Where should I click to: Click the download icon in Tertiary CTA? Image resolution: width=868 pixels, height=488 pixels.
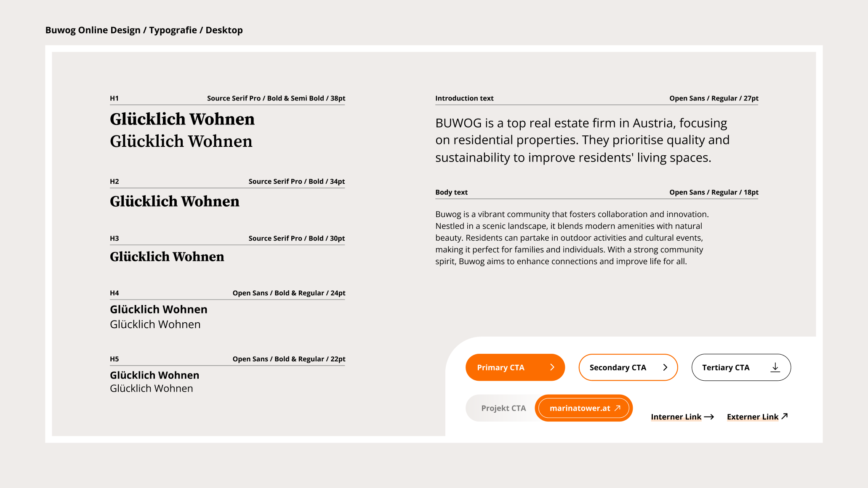[x=775, y=367]
